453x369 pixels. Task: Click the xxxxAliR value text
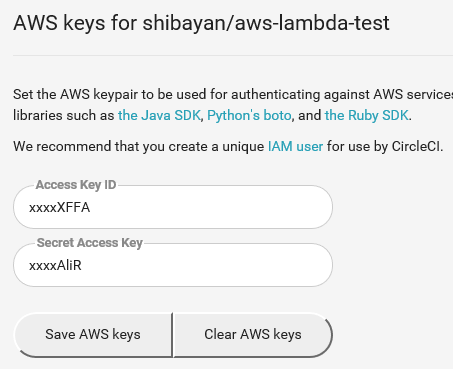click(x=55, y=265)
